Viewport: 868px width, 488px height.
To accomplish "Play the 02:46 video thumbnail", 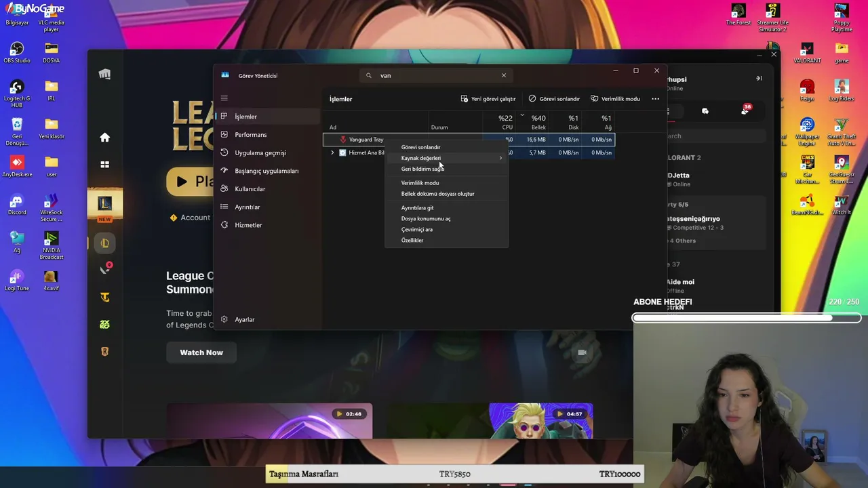I will tap(269, 421).
